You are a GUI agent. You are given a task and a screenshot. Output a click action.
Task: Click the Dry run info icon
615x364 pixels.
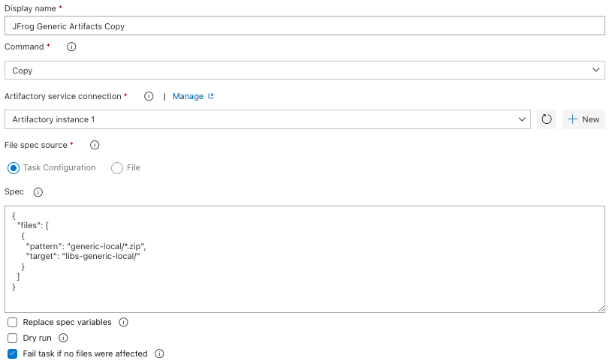64,338
